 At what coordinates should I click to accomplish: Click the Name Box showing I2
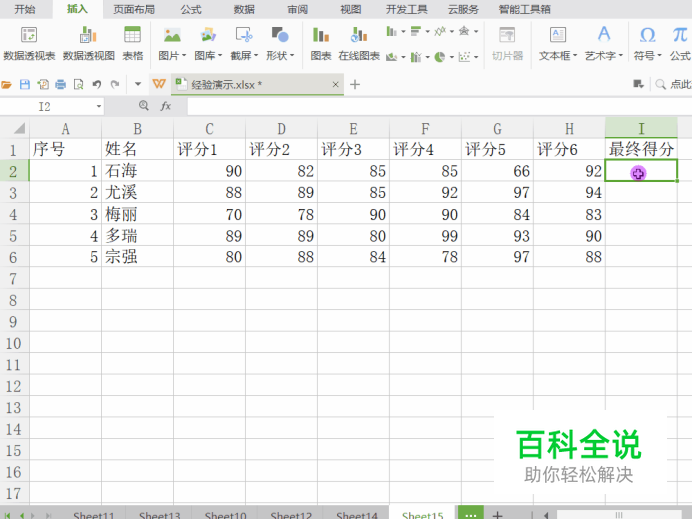(x=44, y=106)
